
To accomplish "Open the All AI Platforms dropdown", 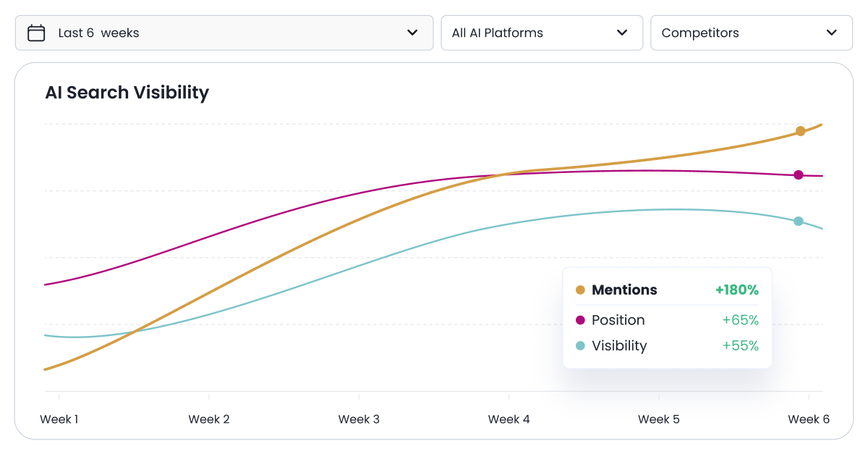I will [542, 33].
